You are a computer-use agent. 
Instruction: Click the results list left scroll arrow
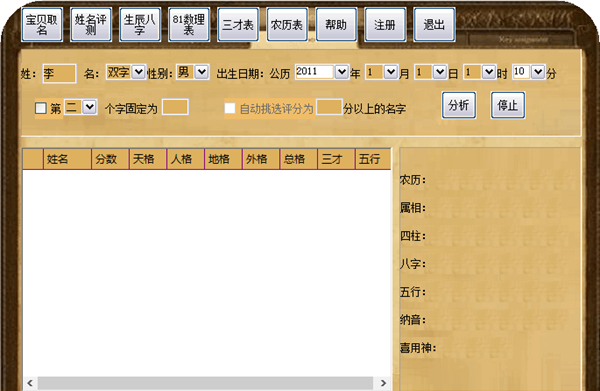point(30,383)
